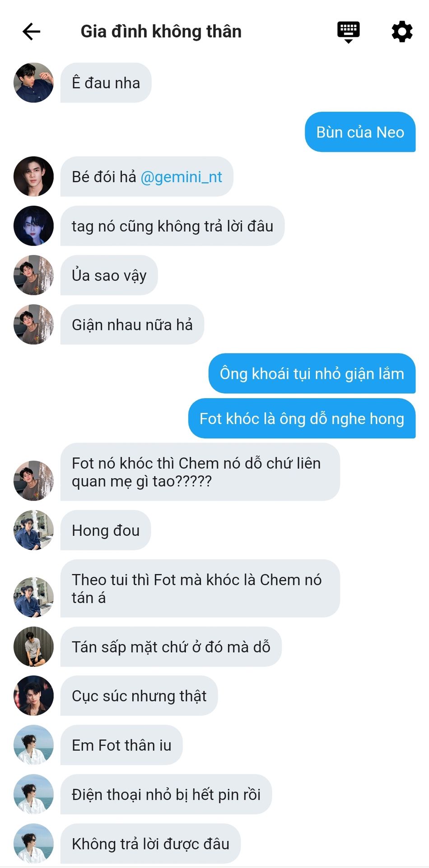The height and width of the screenshot is (868, 429).
Task: Select the "Fot khóc là ông dỗ nghe hong" bubble
Action: tap(302, 418)
